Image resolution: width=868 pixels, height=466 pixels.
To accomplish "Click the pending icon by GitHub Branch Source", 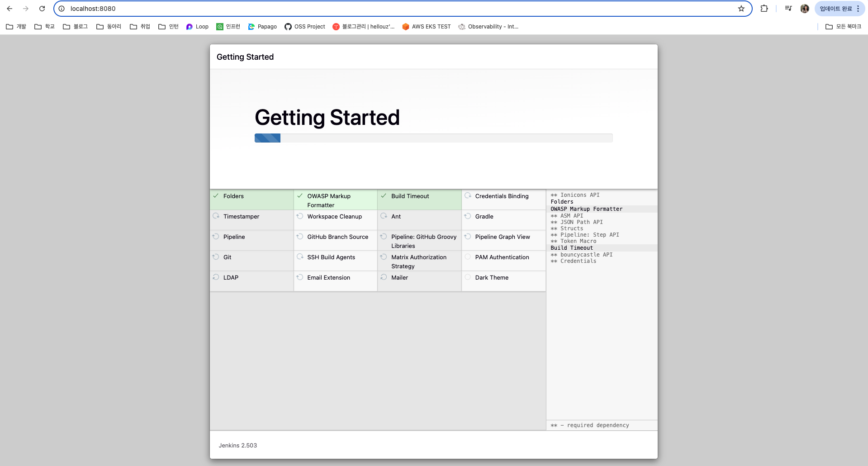I will pos(300,236).
